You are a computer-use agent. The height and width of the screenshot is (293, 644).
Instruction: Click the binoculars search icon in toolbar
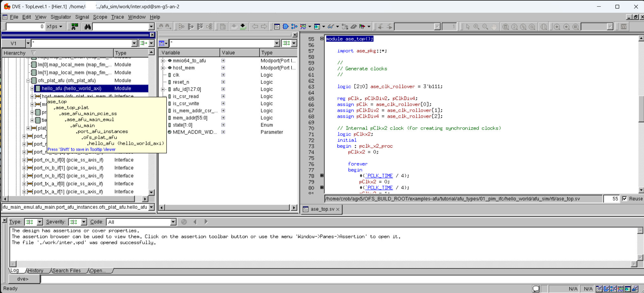coord(87,27)
